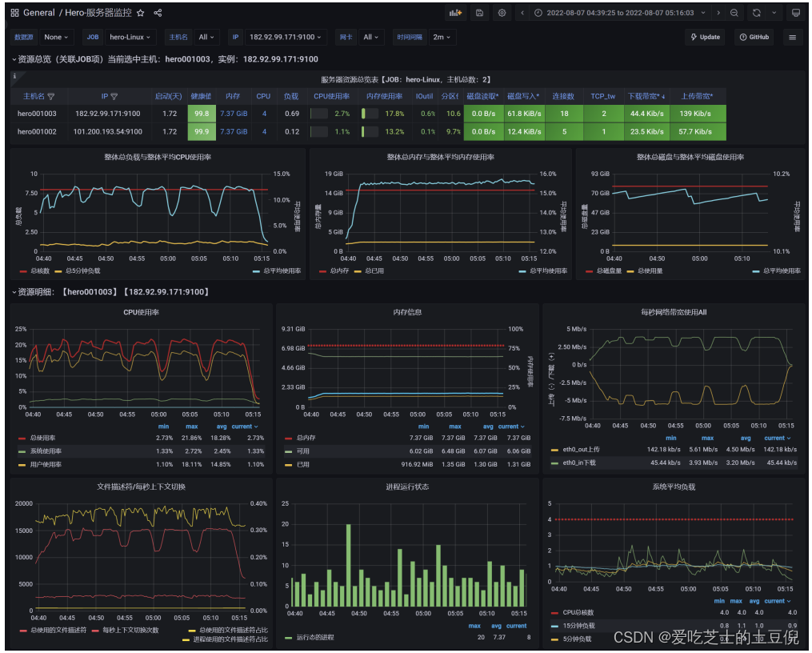Toggle eth0_out上传 series in network legend

click(581, 450)
